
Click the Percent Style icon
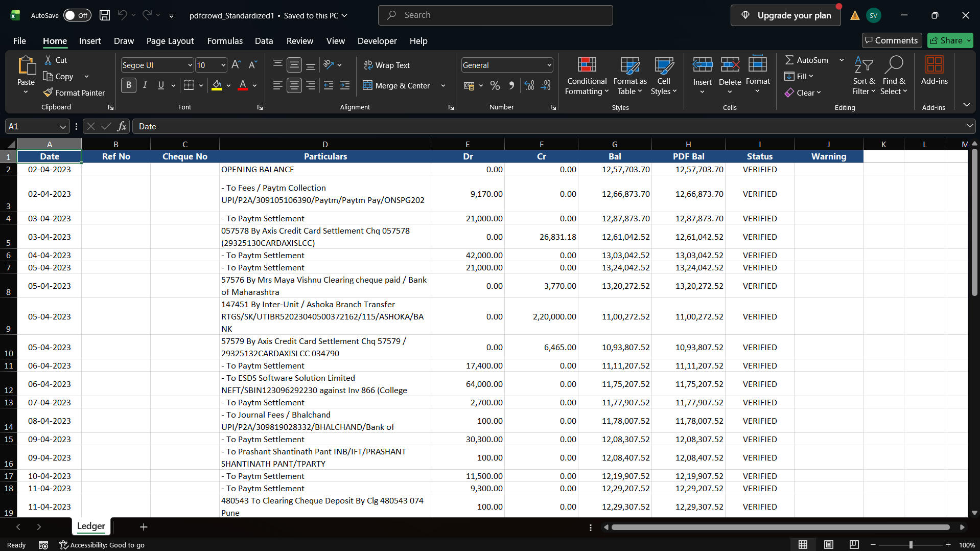click(x=495, y=85)
